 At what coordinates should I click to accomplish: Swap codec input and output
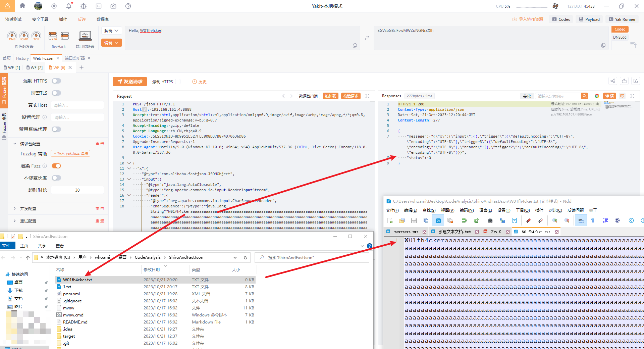coord(367,38)
